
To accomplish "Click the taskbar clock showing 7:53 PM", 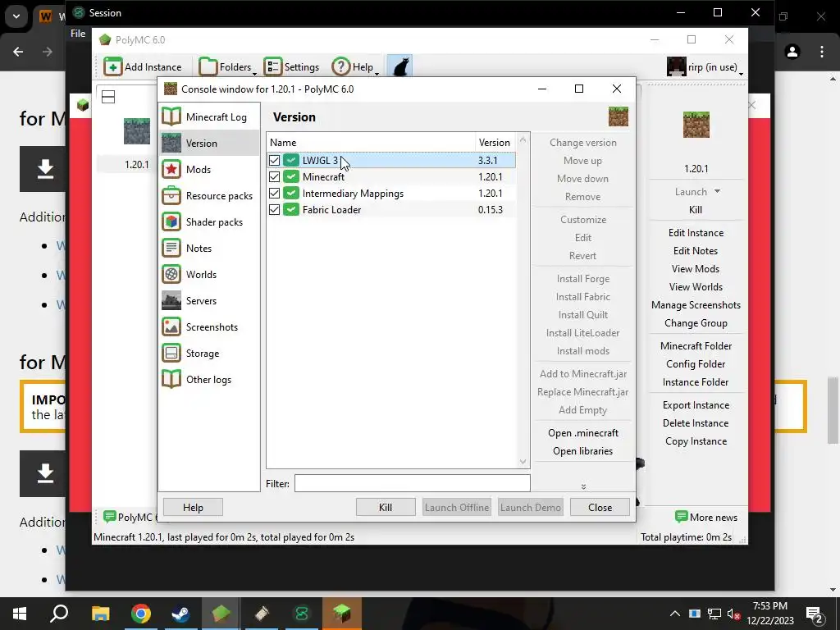I will tap(769, 614).
